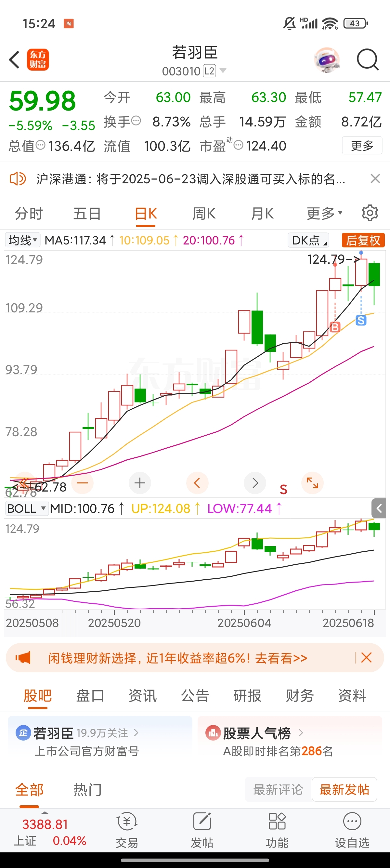
Task: Open 闲钱理财新选择 去看看 link
Action: (177, 657)
